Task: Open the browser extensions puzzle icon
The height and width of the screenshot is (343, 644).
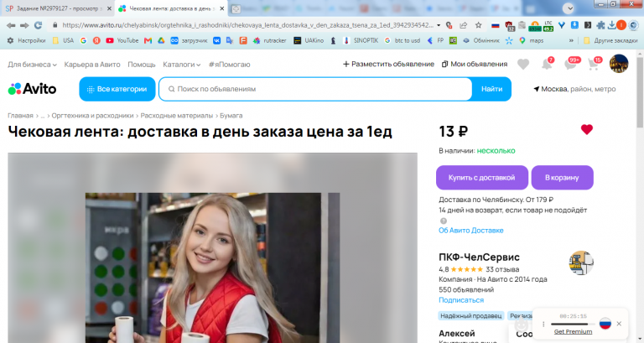Action: (x=600, y=25)
